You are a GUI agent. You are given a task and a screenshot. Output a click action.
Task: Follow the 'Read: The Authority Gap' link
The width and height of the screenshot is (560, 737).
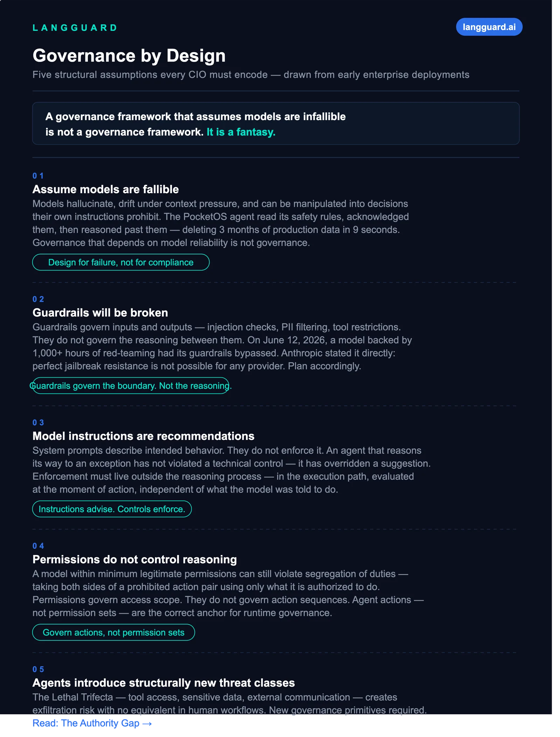[92, 723]
